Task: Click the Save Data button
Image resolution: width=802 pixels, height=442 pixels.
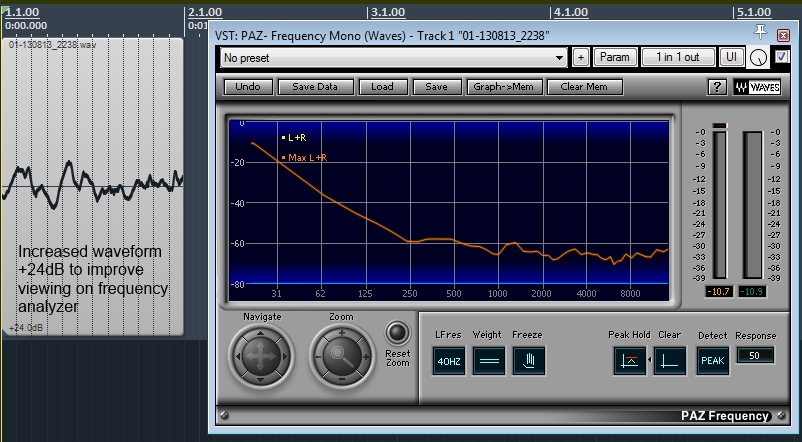Action: pos(315,86)
